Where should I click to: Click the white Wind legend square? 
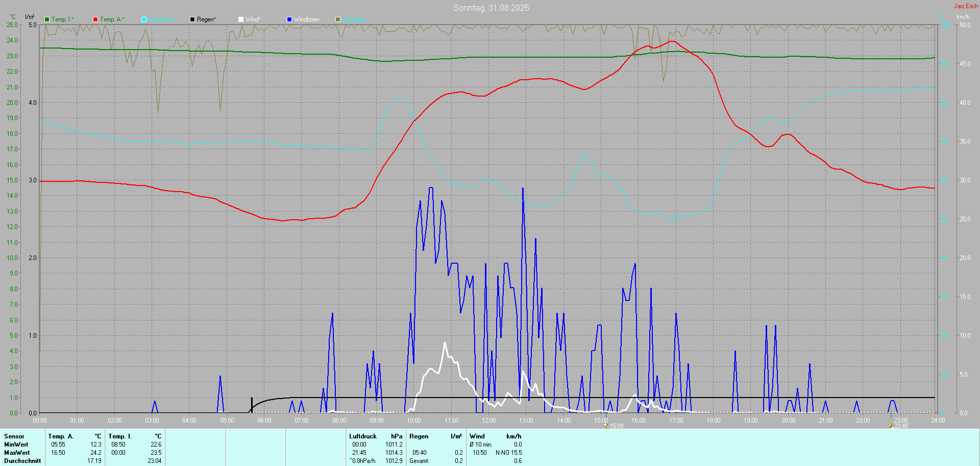coord(241,19)
